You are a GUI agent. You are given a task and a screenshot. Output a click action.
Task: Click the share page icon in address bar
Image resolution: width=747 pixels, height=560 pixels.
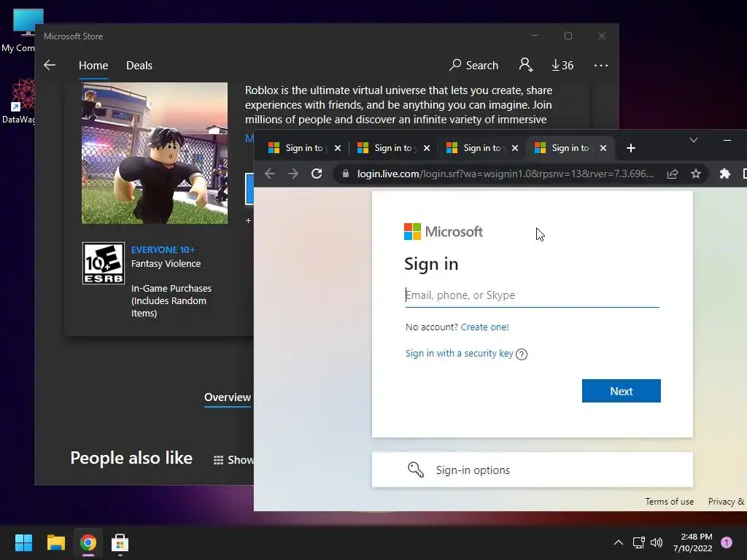673,174
